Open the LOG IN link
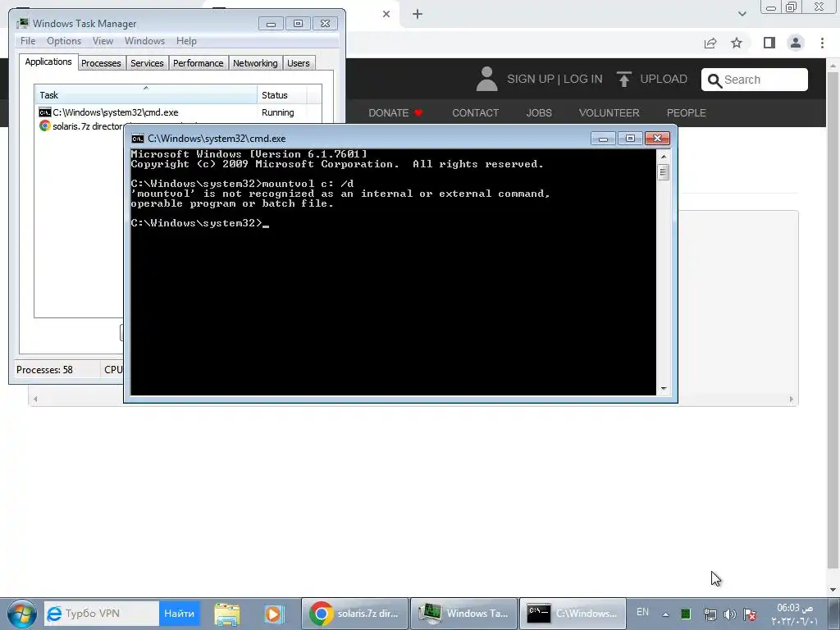Image resolution: width=840 pixels, height=630 pixels. (x=583, y=80)
